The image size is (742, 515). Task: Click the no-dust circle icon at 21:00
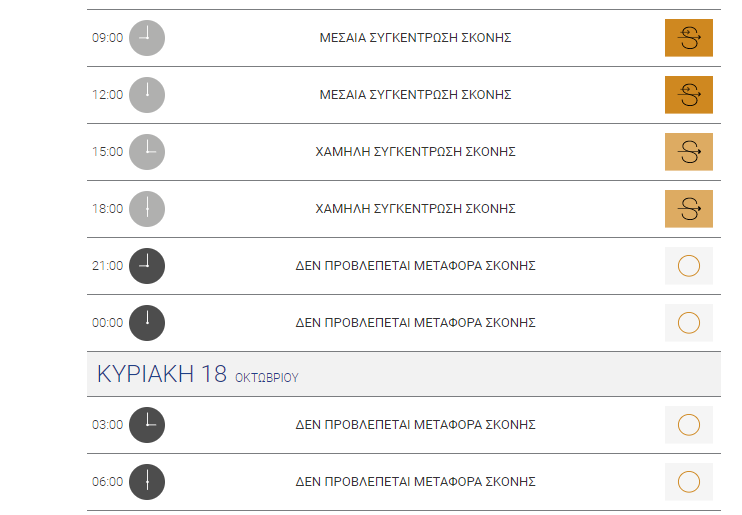coord(689,266)
